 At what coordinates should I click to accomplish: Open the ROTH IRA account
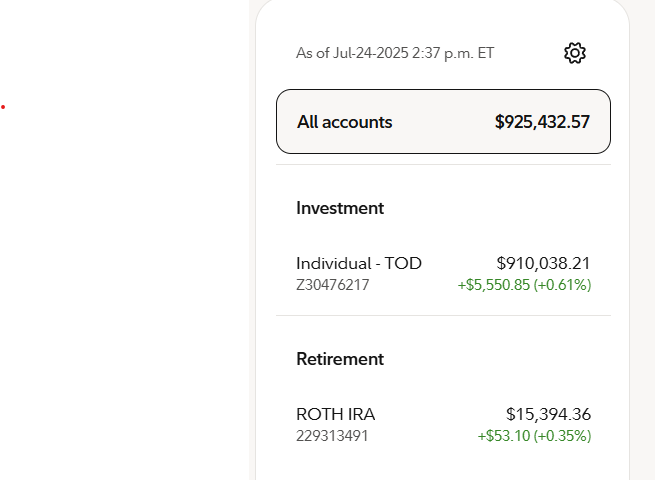(443, 424)
